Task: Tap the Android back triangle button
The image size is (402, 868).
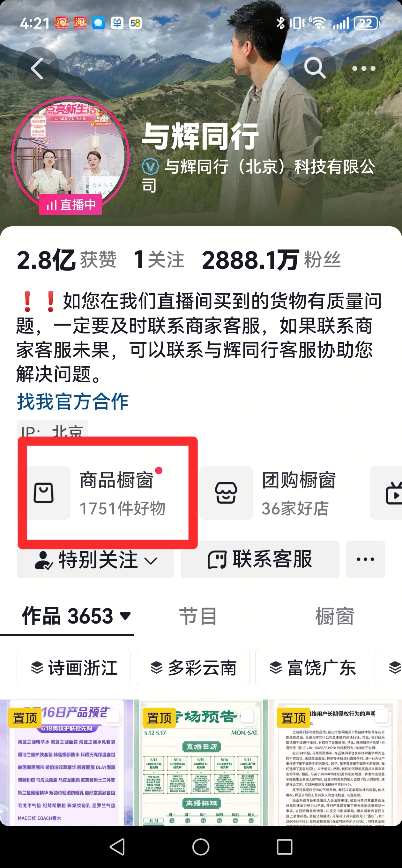Action: (x=117, y=847)
